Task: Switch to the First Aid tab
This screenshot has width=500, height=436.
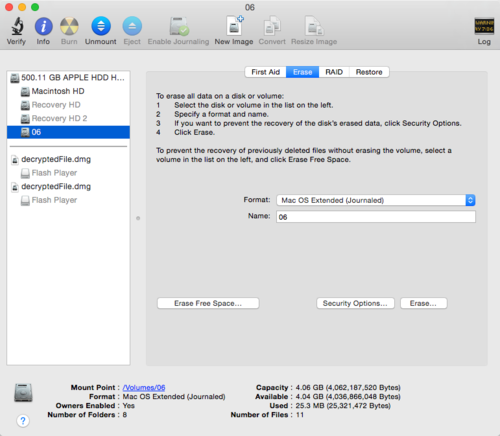Action: [x=266, y=72]
